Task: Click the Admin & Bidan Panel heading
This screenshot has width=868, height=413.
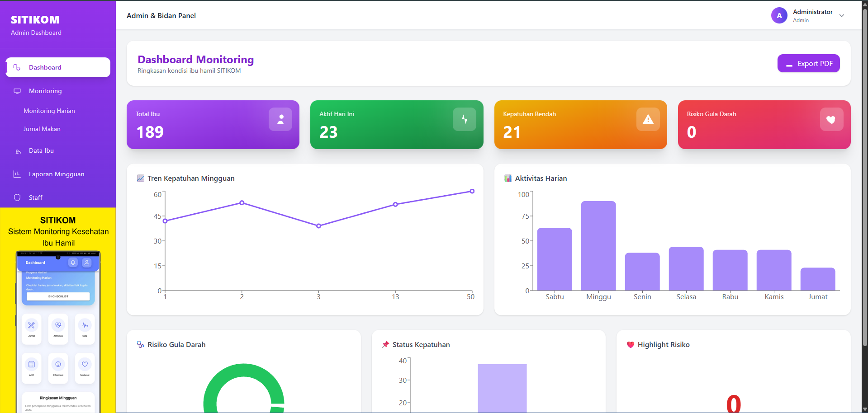Action: [x=161, y=15]
